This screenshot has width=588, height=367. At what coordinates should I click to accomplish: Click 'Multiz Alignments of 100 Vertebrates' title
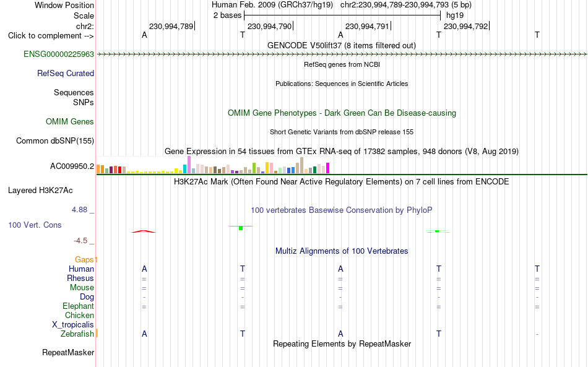[x=342, y=251]
